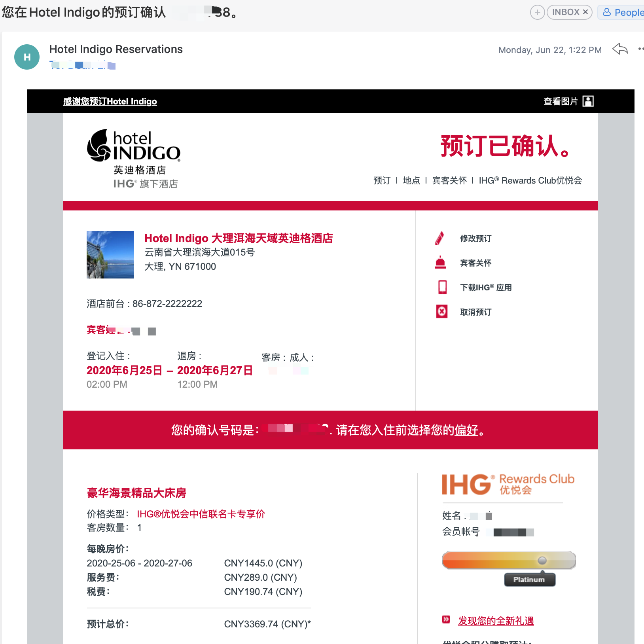This screenshot has height=644, width=644.
Task: Click nightly rate CNY1445.0 (CNY)
Action: click(263, 563)
